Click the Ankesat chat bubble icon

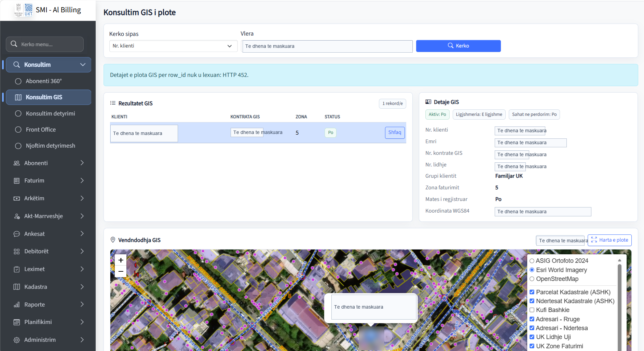[x=16, y=234]
